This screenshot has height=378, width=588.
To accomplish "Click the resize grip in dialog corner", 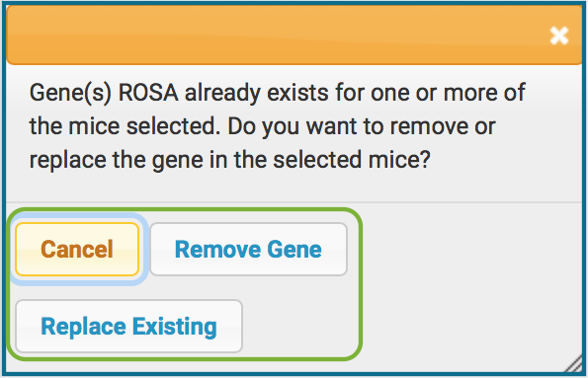I will tap(574, 365).
